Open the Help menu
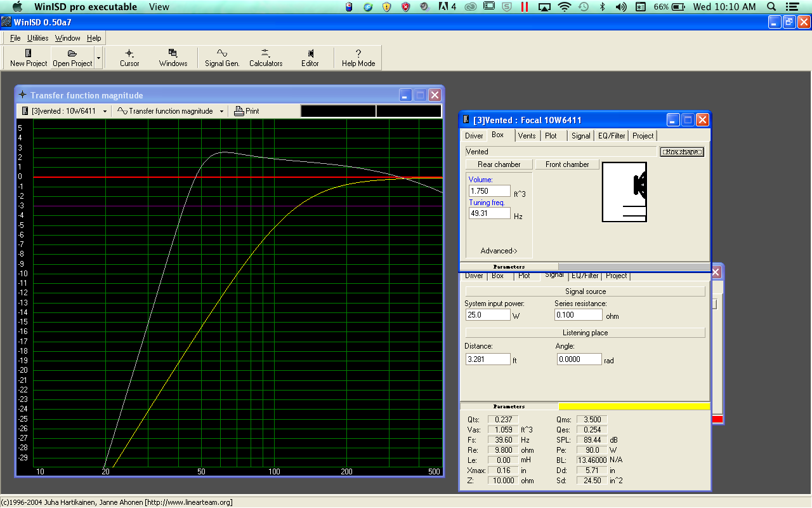Screen dimensions: 812x508 click(94, 38)
